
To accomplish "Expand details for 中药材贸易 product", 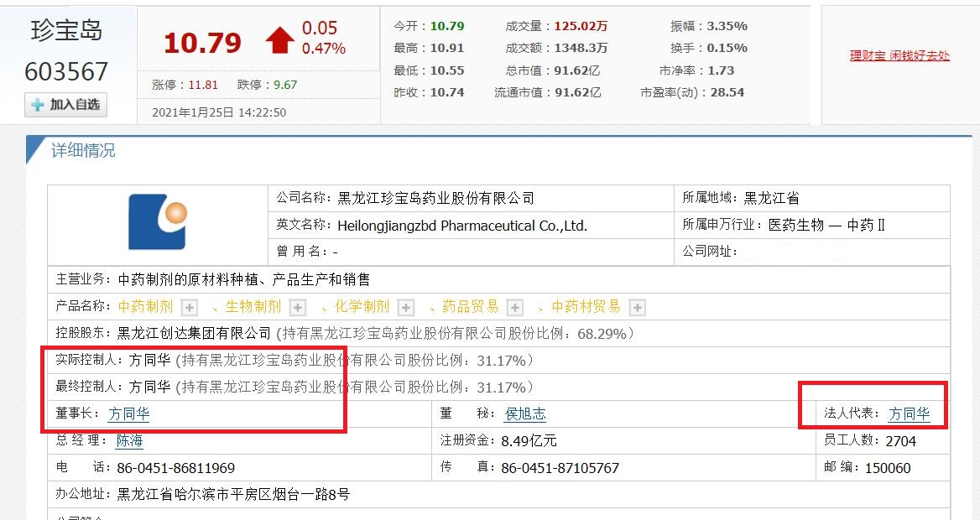I will click(x=637, y=307).
